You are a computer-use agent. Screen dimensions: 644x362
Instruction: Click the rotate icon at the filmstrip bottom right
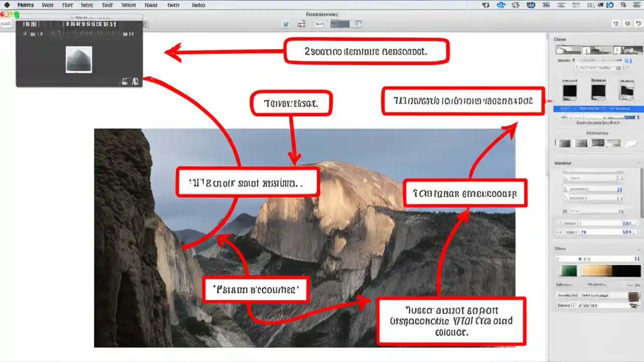click(x=135, y=80)
